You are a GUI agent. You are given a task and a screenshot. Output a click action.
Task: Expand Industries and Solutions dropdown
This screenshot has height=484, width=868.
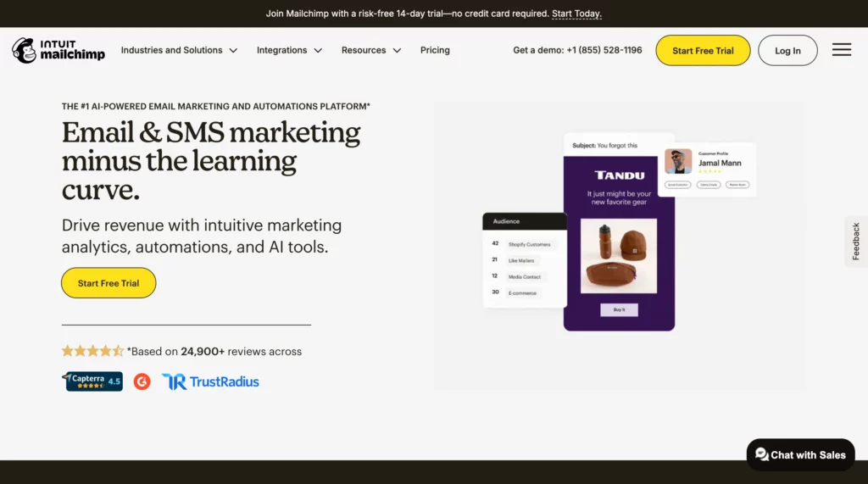click(179, 50)
